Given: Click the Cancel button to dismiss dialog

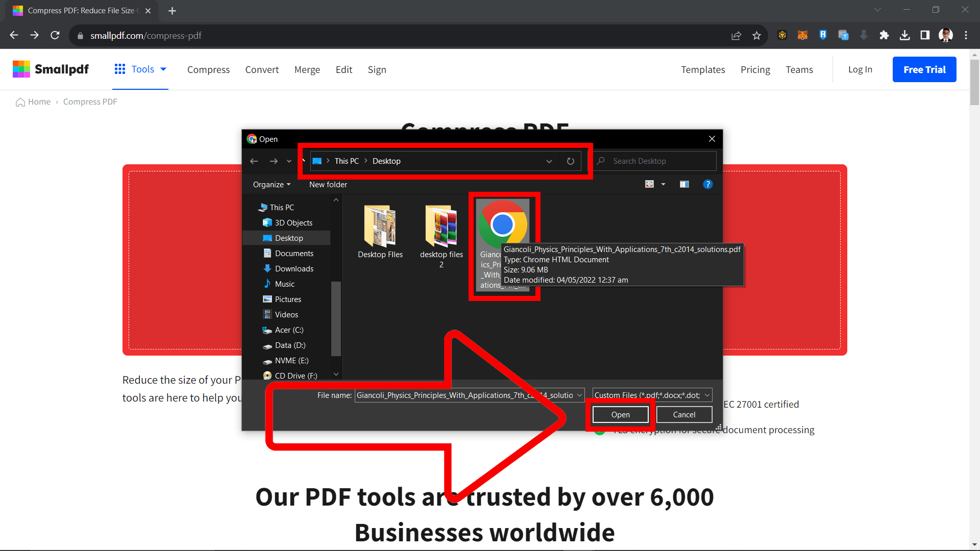Looking at the screenshot, I should pos(685,414).
